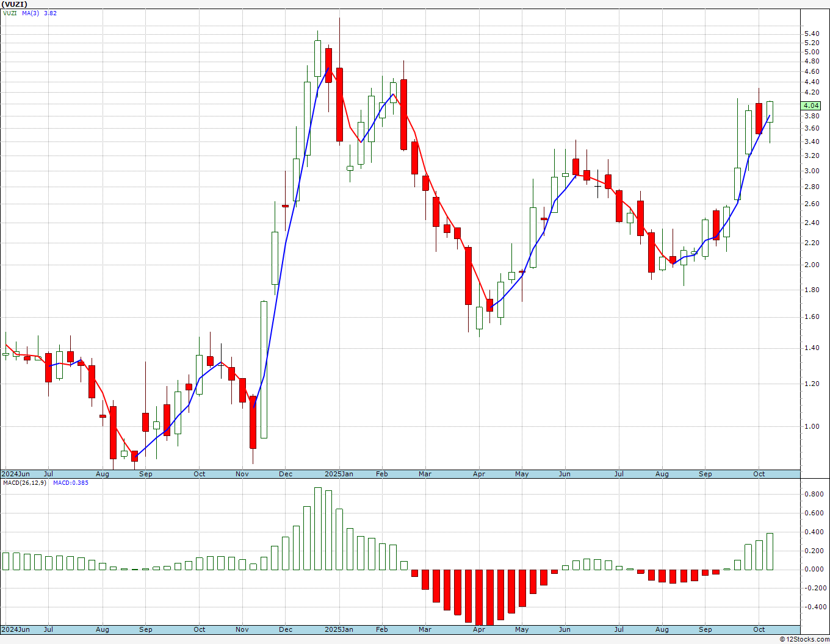Click the MACD:0.385 value text

click(x=70, y=482)
